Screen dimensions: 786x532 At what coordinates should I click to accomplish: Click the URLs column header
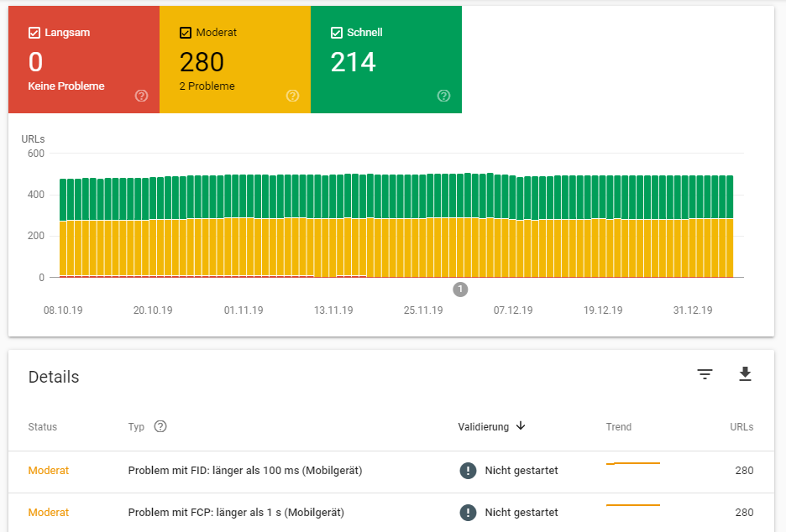click(741, 427)
